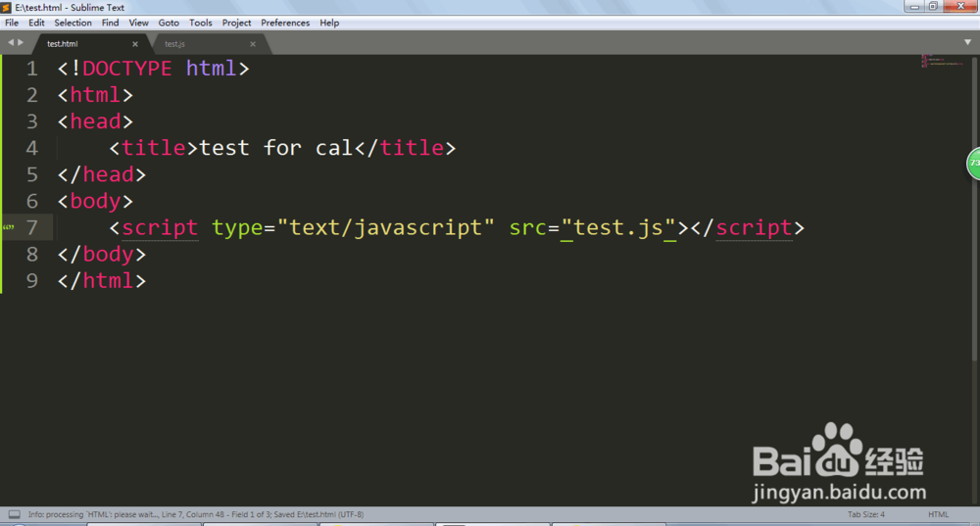Click the type attribute name on line 7

click(x=237, y=227)
